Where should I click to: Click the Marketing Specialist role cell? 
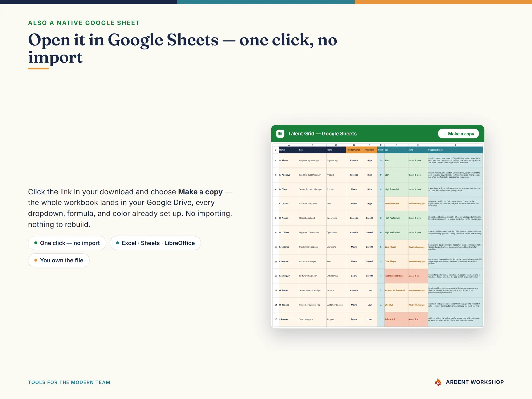point(313,247)
